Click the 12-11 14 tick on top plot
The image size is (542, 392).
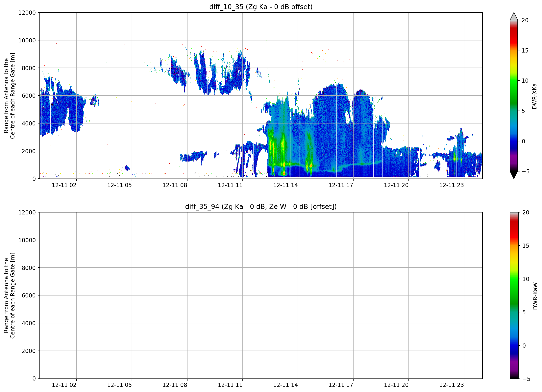pyautogui.click(x=285, y=185)
